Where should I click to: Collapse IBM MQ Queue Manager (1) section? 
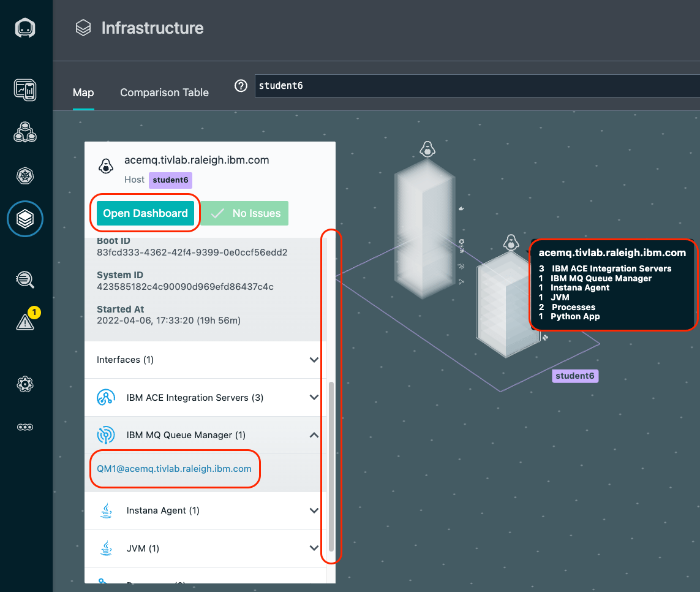click(205, 435)
